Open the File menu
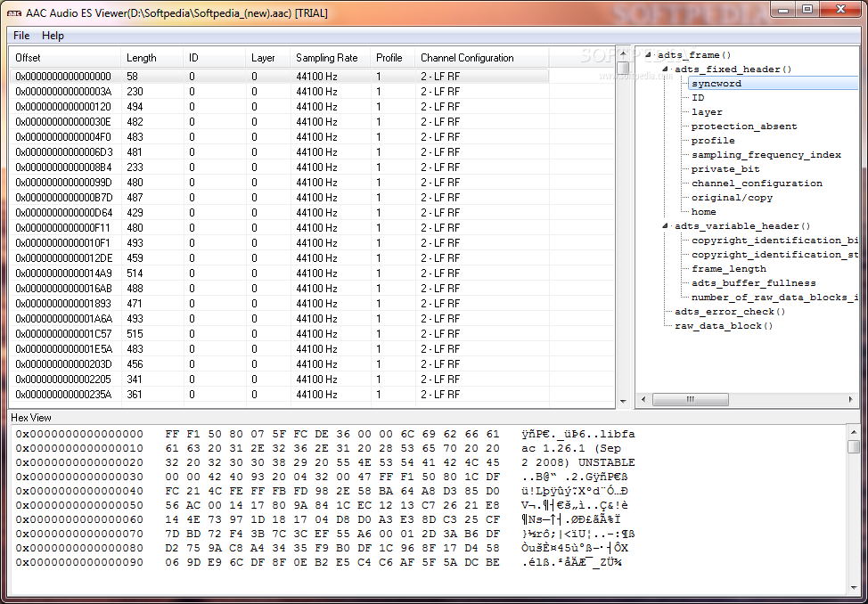 pos(21,36)
